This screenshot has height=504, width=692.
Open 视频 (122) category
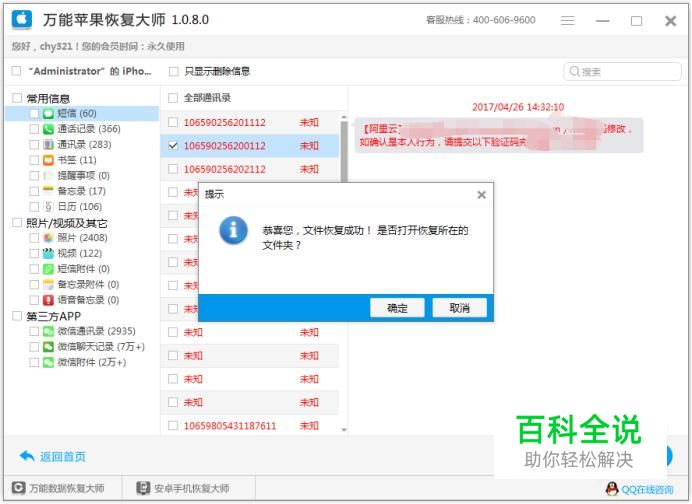point(80,253)
